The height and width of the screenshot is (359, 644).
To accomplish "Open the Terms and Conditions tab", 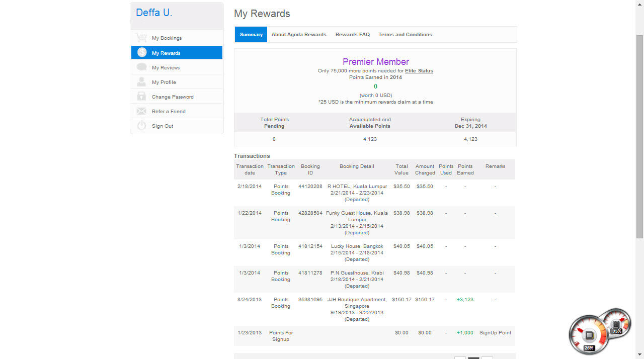I will point(405,34).
